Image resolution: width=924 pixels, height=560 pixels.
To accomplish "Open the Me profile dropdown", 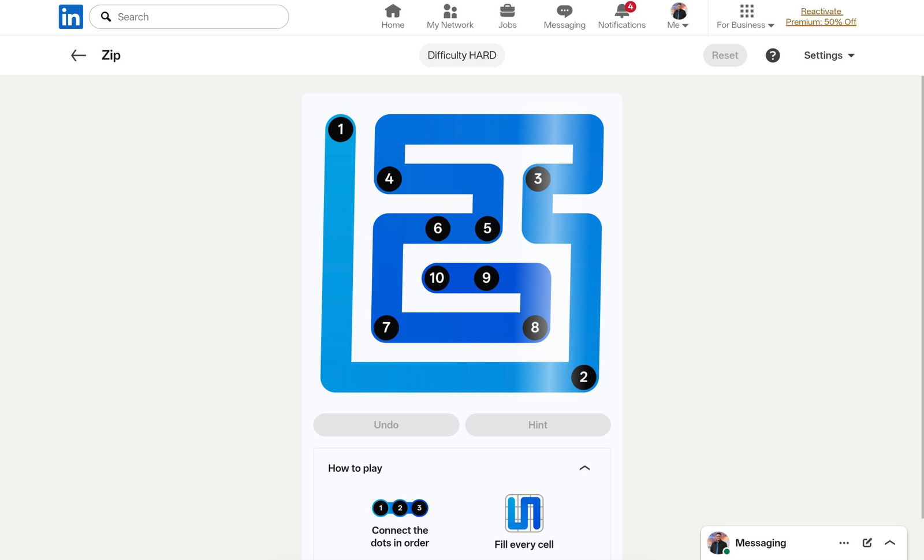I will [x=679, y=17].
